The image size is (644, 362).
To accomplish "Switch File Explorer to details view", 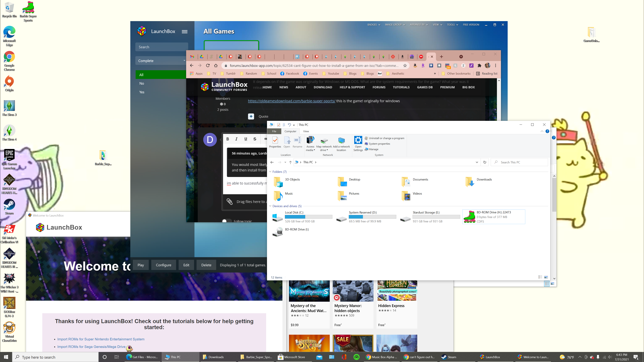I will point(540,277).
